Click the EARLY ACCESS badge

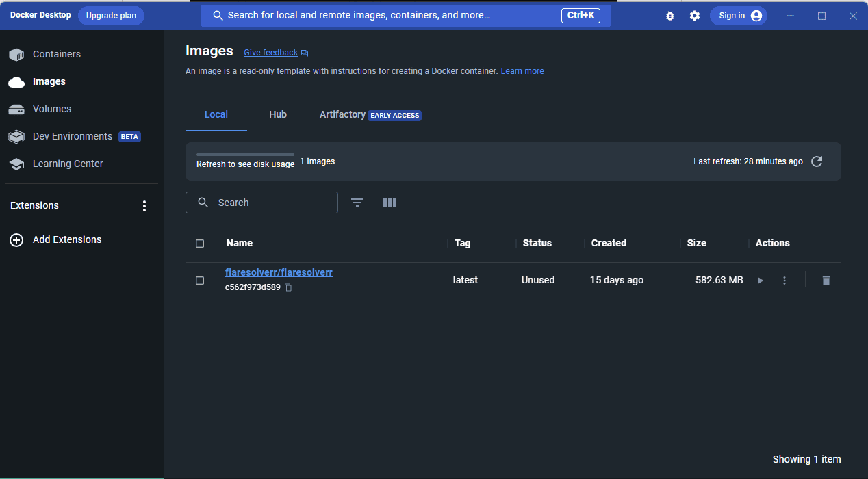[x=395, y=115]
